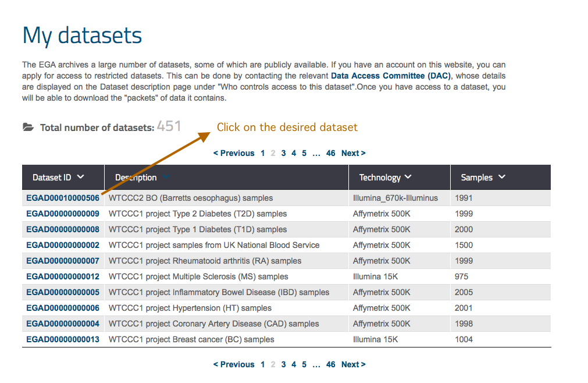Select dataset EGAD00000000012

click(x=63, y=276)
